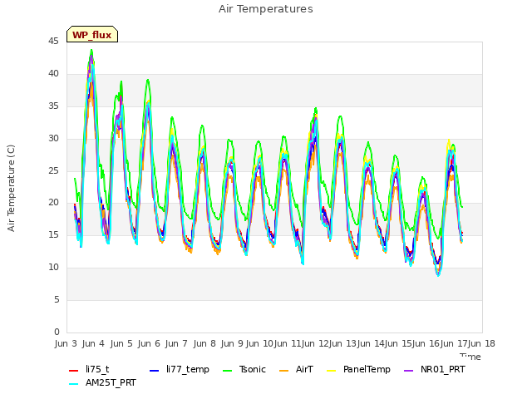
Task: Click the Jun 10 x-axis label
Action: click(x=259, y=343)
